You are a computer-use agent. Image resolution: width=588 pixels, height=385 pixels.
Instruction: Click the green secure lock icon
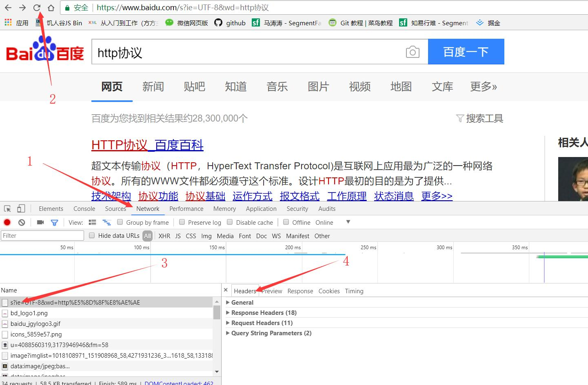(67, 8)
